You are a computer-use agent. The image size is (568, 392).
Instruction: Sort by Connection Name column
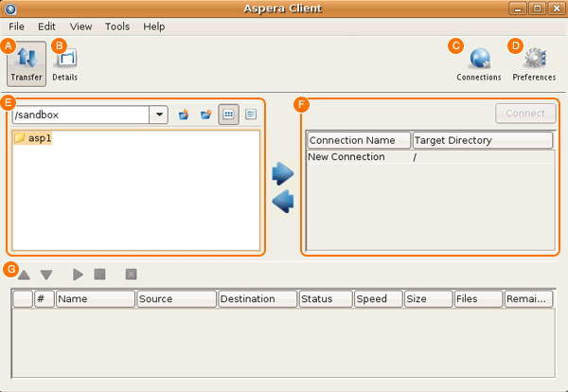359,140
